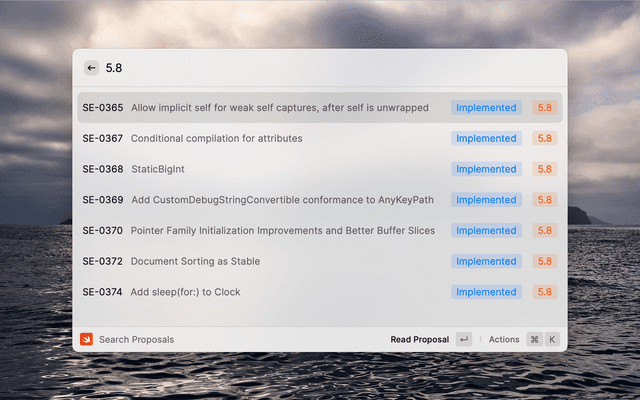Click the Swift logo icon
The width and height of the screenshot is (640, 400).
[x=86, y=339]
